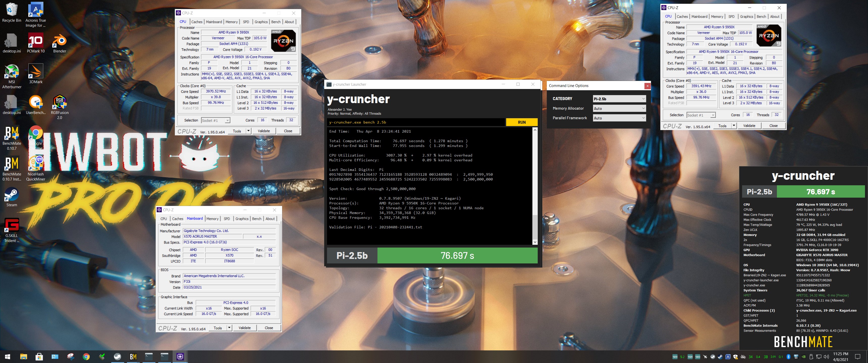Open Google Chrome from the taskbar
Image resolution: width=868 pixels, height=363 pixels.
coord(86,357)
